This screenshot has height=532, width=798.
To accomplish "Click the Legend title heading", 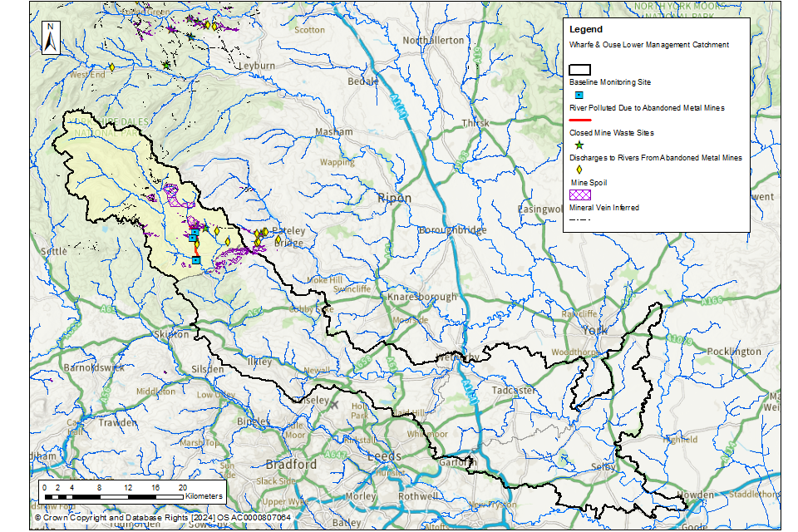I will click(585, 29).
